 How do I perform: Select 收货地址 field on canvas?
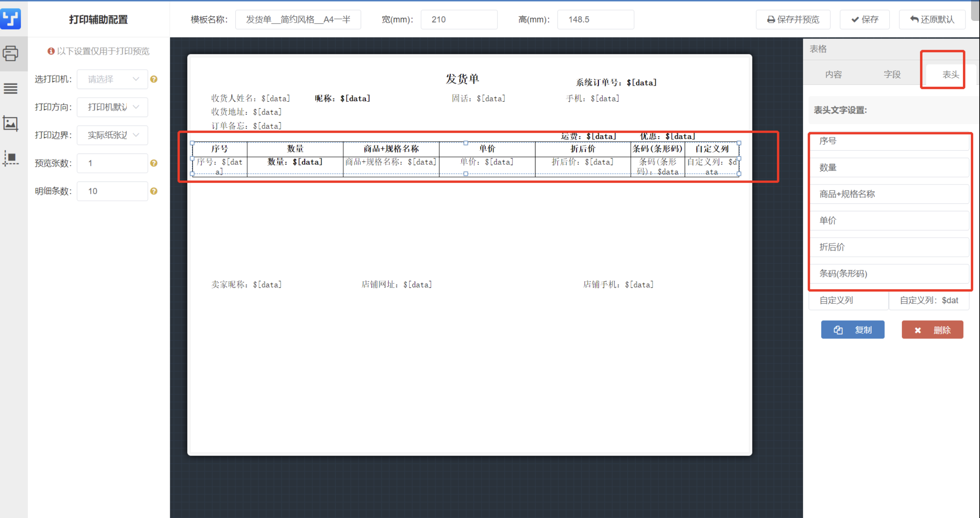point(246,112)
